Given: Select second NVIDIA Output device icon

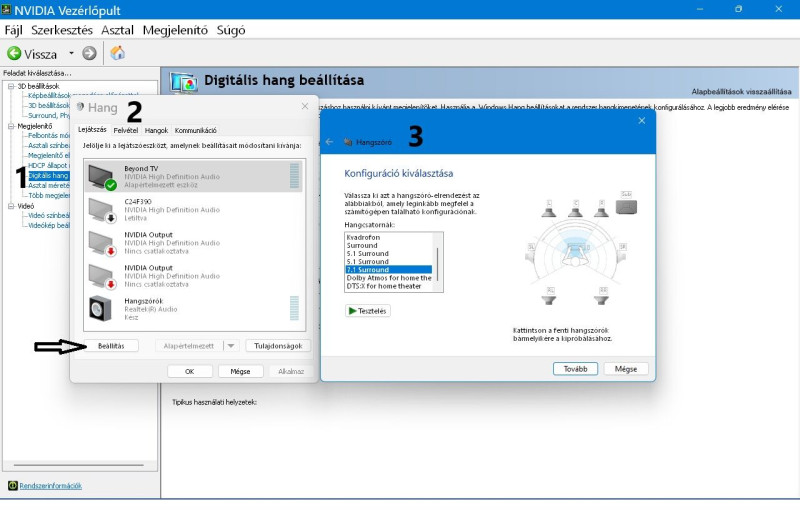Looking at the screenshot, I should [x=102, y=276].
